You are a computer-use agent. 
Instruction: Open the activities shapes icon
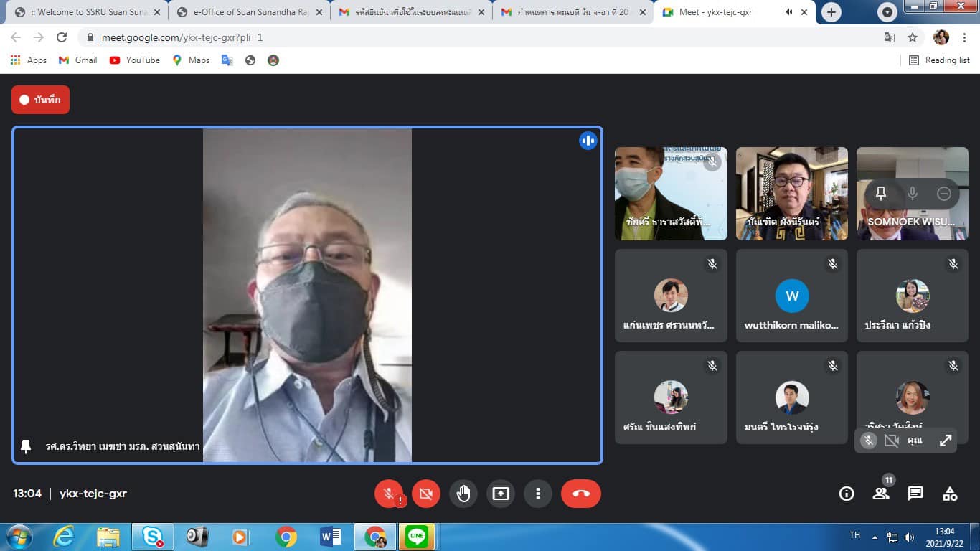click(x=949, y=494)
